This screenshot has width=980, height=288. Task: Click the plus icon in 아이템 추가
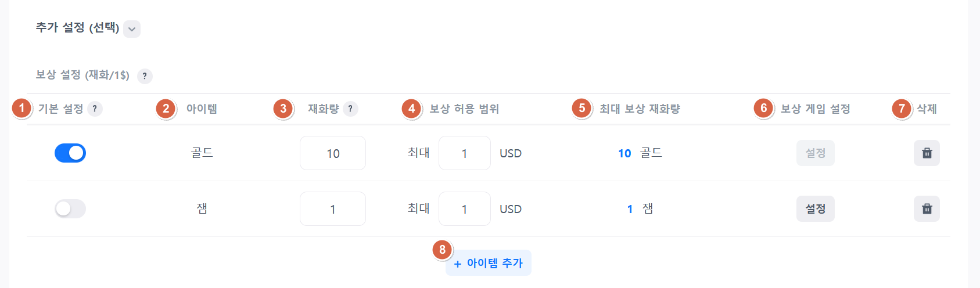[458, 264]
